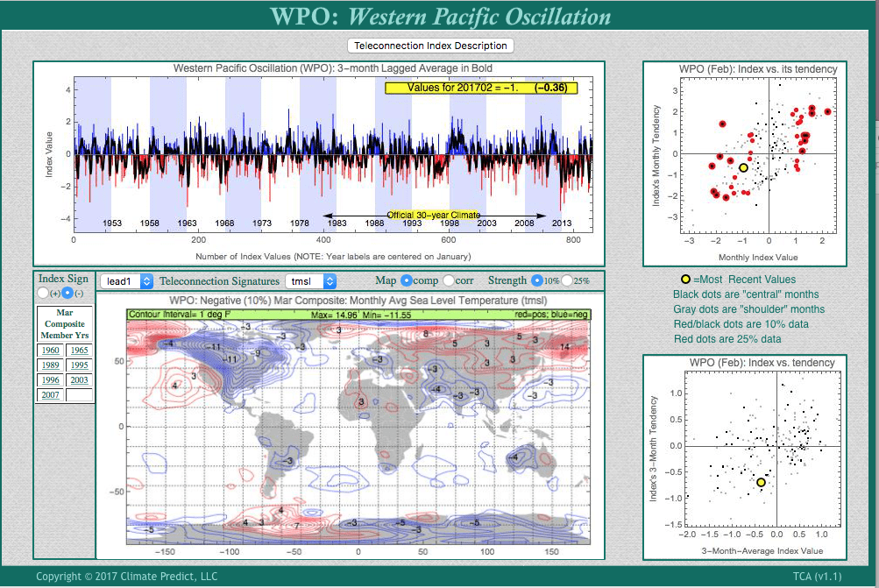Image resolution: width=879 pixels, height=588 pixels.
Task: Click 'Teleconnection Signatures' label
Action: click(219, 280)
